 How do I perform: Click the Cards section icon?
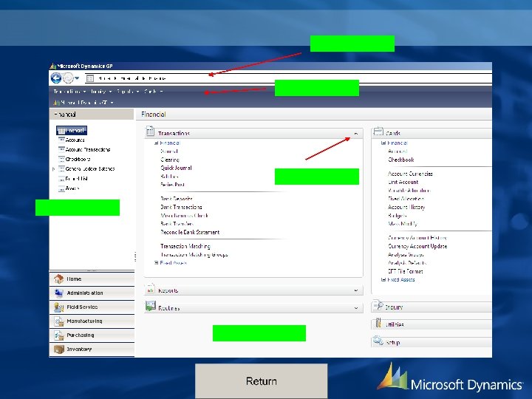tap(378, 132)
